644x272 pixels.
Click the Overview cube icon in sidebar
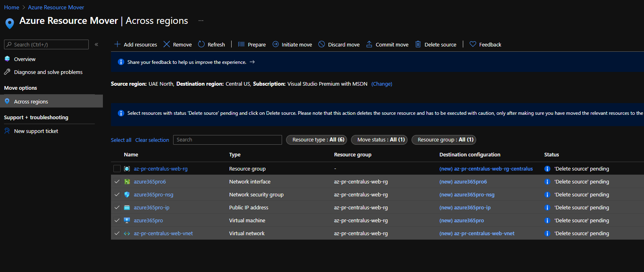(7, 59)
